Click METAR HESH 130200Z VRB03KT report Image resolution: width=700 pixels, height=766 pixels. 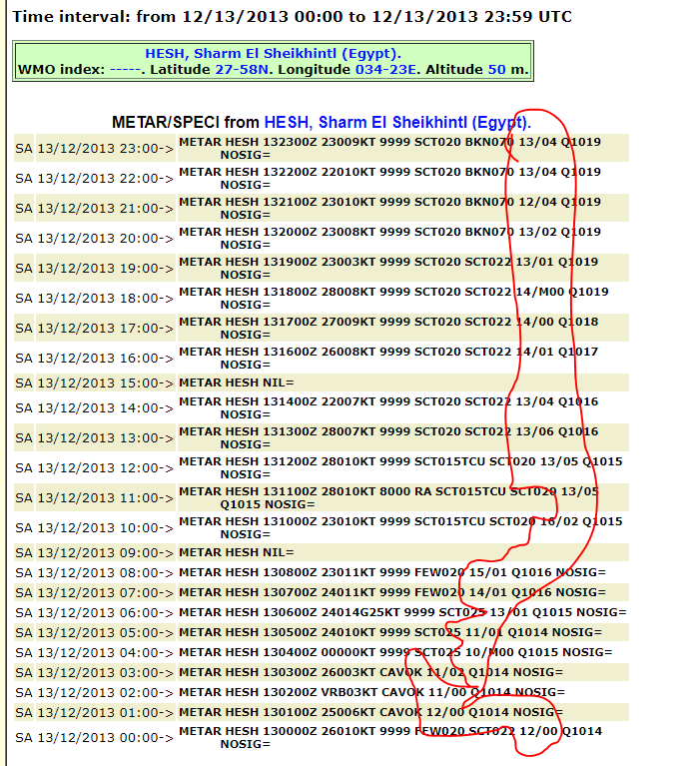click(371, 692)
